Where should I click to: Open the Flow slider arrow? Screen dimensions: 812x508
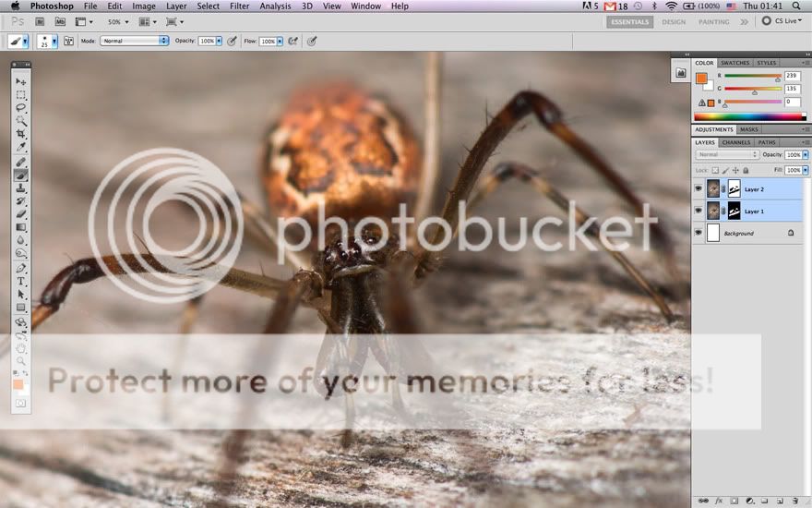281,41
